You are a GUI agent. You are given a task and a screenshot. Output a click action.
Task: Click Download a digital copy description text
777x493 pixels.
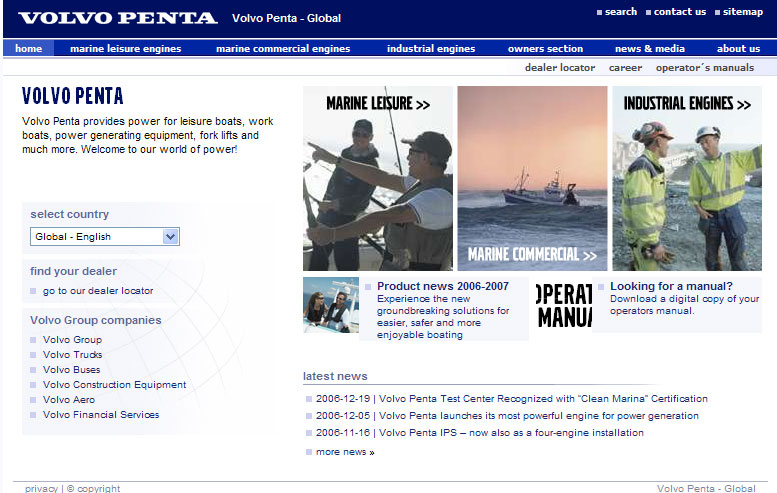[x=684, y=305]
